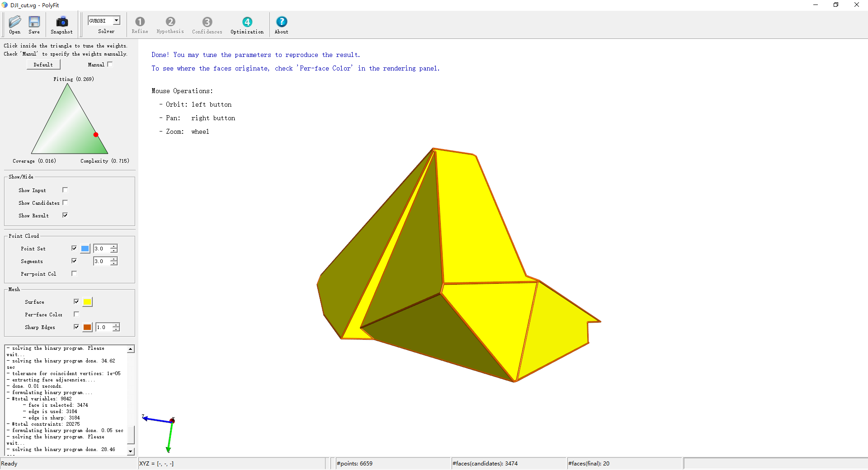Click the Segments size input field

coord(101,261)
